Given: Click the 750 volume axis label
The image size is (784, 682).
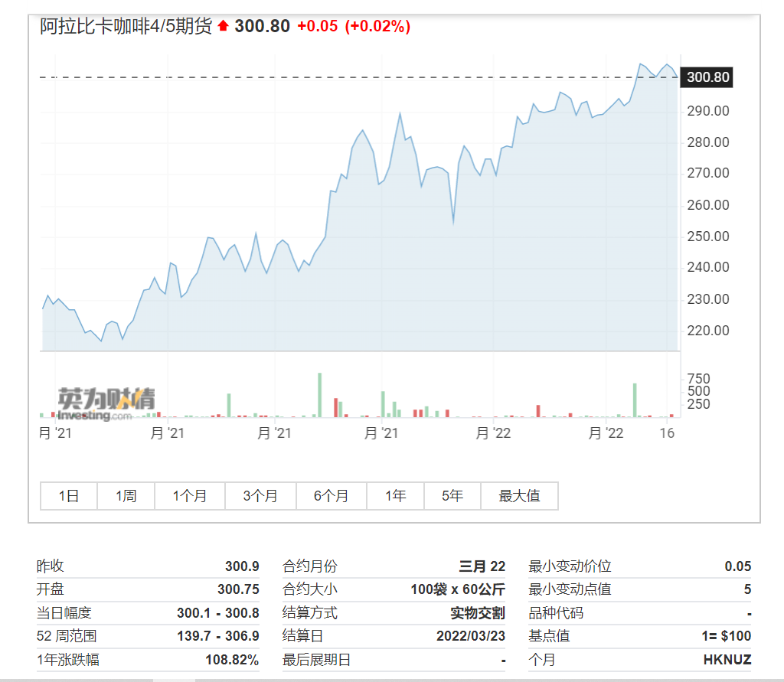Looking at the screenshot, I should pos(698,378).
